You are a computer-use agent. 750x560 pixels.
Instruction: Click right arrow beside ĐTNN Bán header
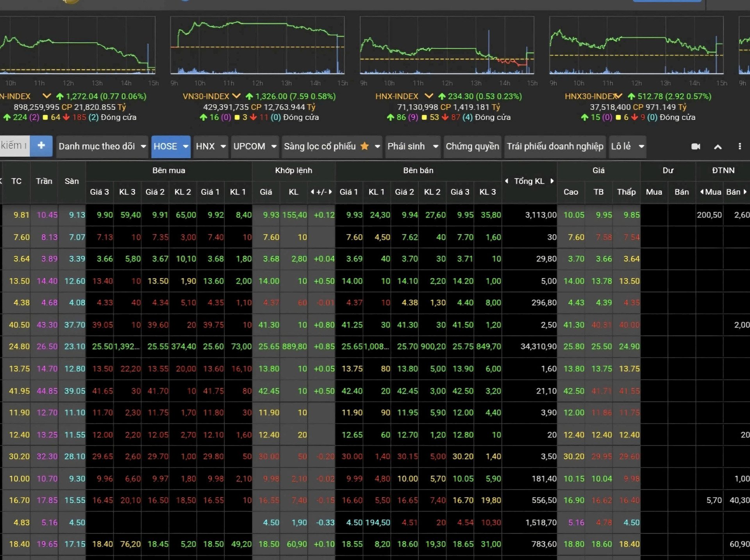point(745,192)
